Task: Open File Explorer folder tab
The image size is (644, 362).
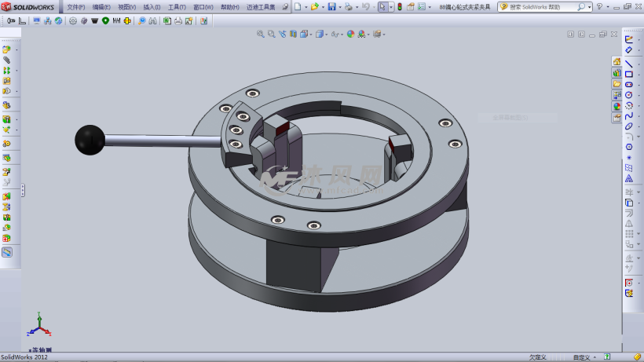Action: (617, 84)
